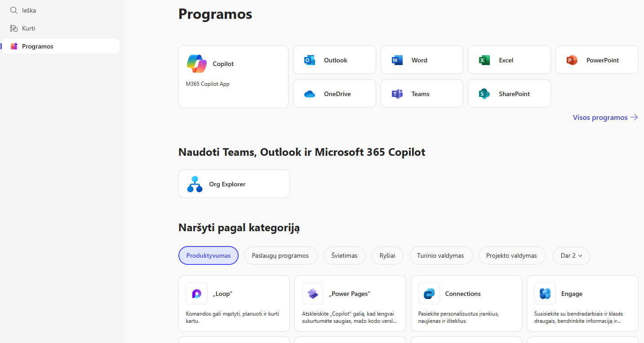Launch Outlook from its label
Viewport: 644px width, 343px height.
pos(336,60)
